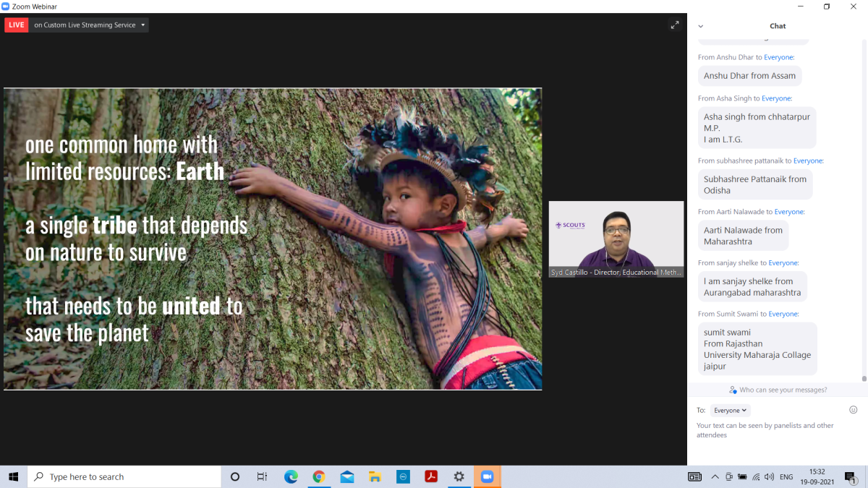Open the emoji picker in chat

coord(853,410)
